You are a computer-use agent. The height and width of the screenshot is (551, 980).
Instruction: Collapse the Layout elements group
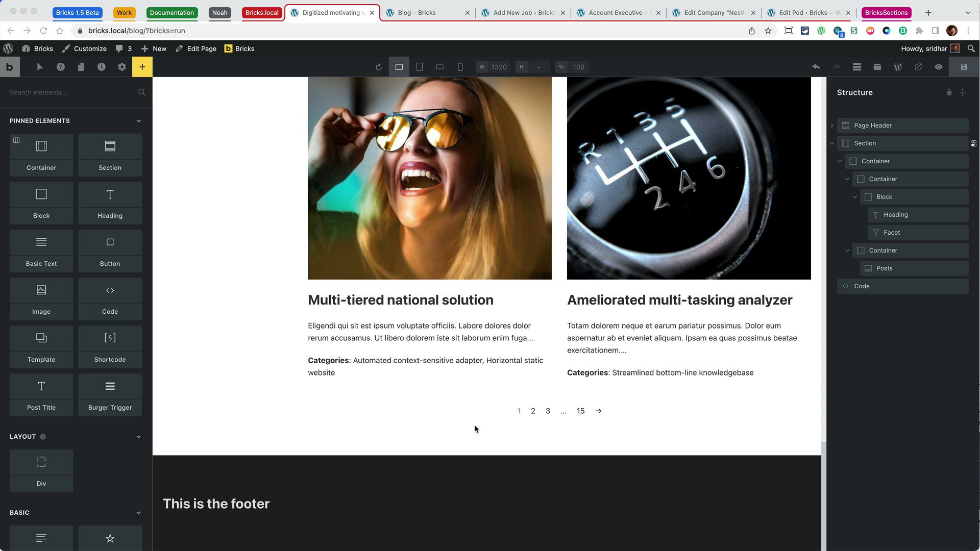coord(138,437)
